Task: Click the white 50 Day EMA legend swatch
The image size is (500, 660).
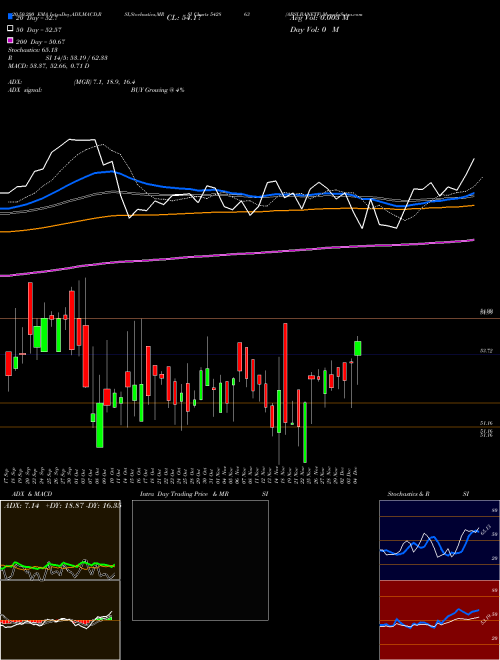Action: pos(10,29)
